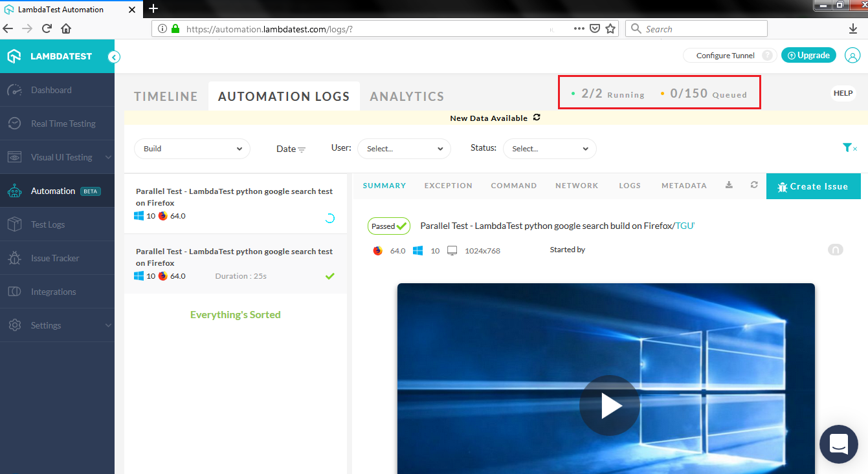Expand Settings chevron in sidebar
Image resolution: width=868 pixels, height=474 pixels.
point(108,325)
